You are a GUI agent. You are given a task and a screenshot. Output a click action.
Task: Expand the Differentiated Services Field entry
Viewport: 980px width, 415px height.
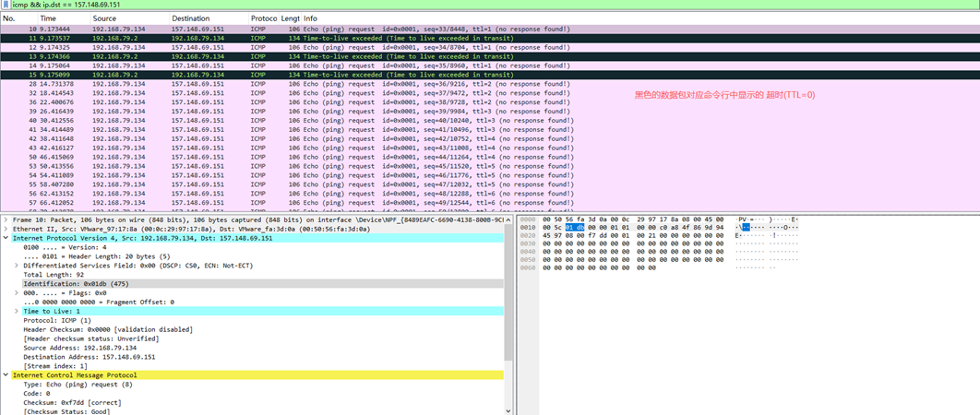(17, 266)
